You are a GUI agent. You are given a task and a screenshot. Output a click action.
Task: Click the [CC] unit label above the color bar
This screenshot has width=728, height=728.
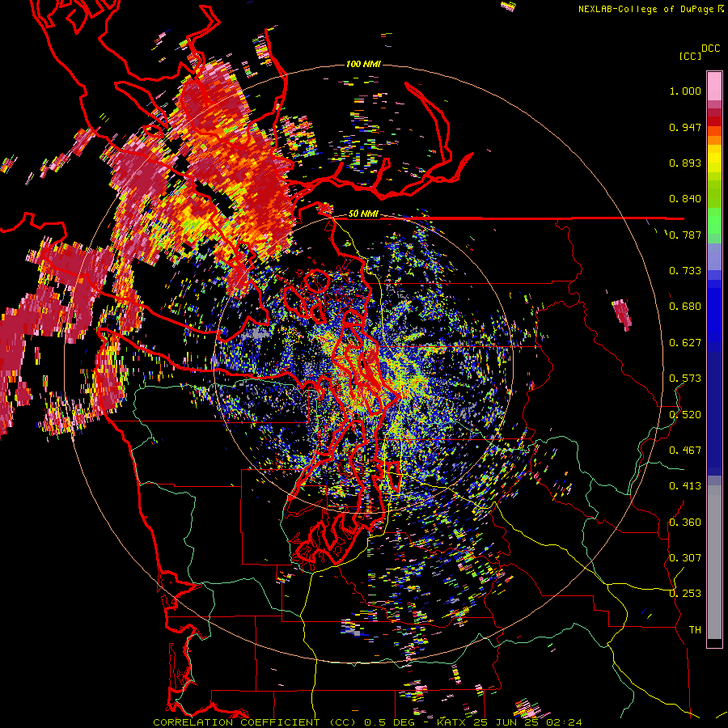(690, 56)
